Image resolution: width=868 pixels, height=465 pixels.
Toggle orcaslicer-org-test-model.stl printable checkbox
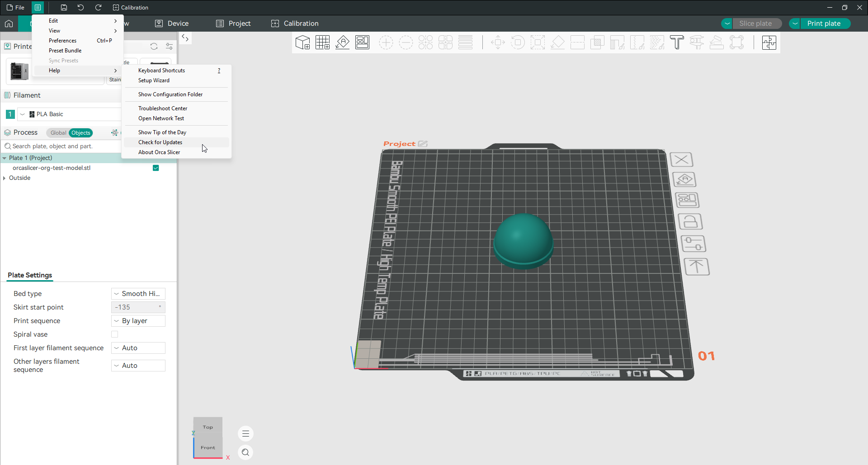156,168
